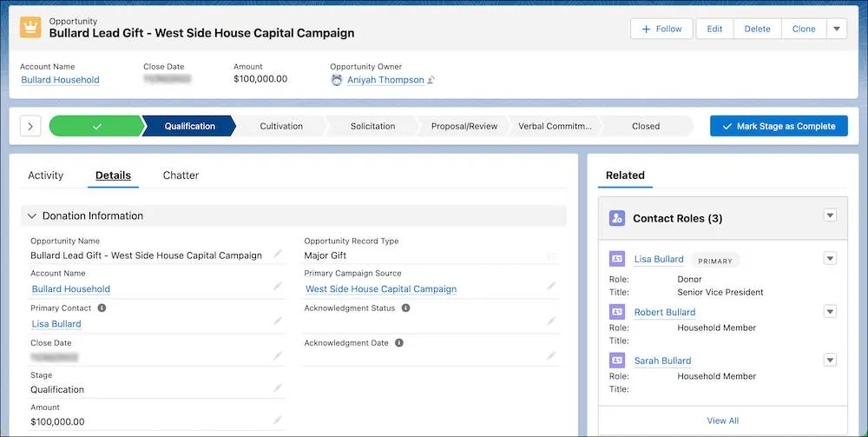Image resolution: width=868 pixels, height=437 pixels.
Task: Open Bullard Household link in header
Action: click(61, 80)
